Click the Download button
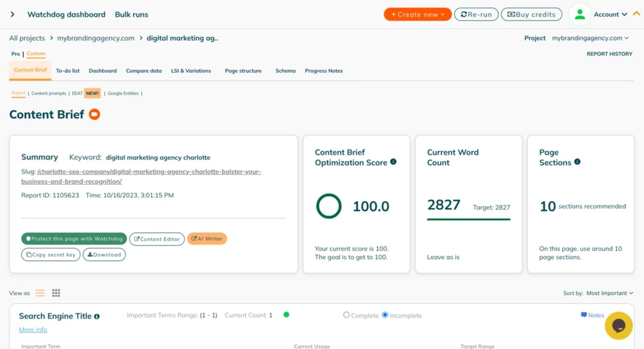 [x=104, y=255]
